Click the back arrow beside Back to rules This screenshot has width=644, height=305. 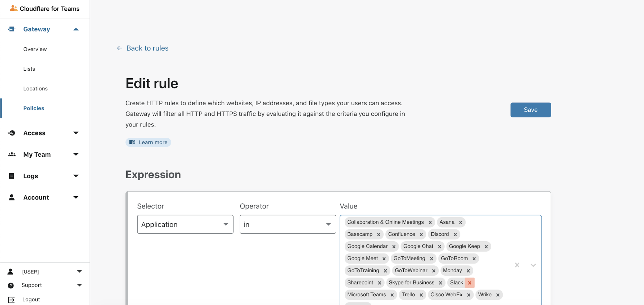pos(120,48)
